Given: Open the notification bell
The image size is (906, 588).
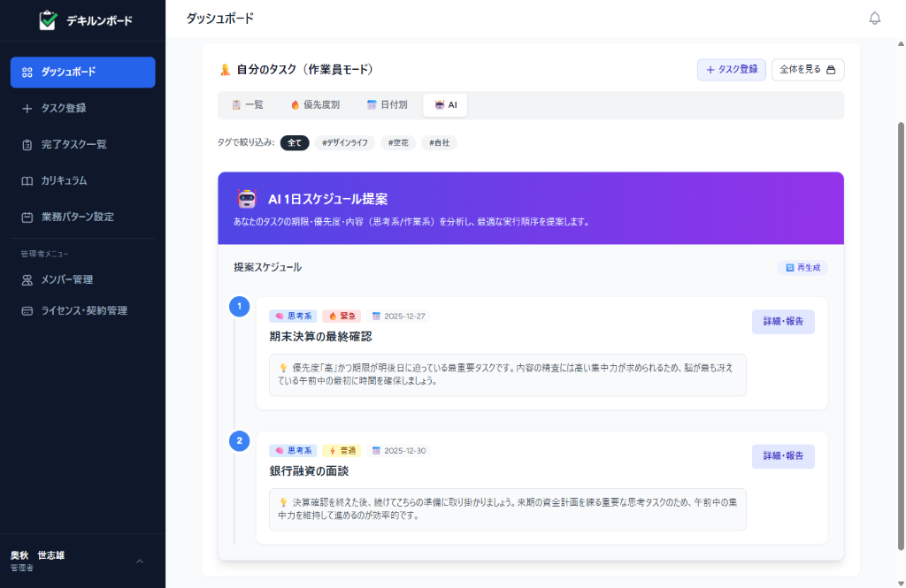Looking at the screenshot, I should pos(874,17).
